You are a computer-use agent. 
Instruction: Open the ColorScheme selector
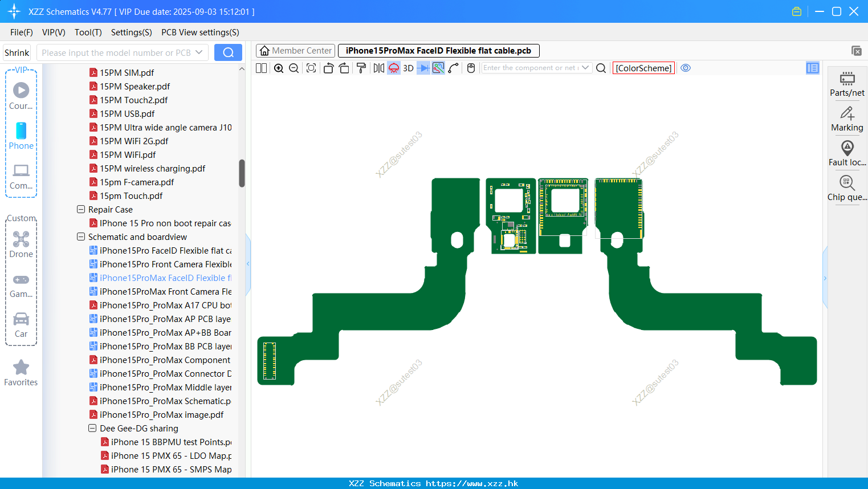(643, 68)
